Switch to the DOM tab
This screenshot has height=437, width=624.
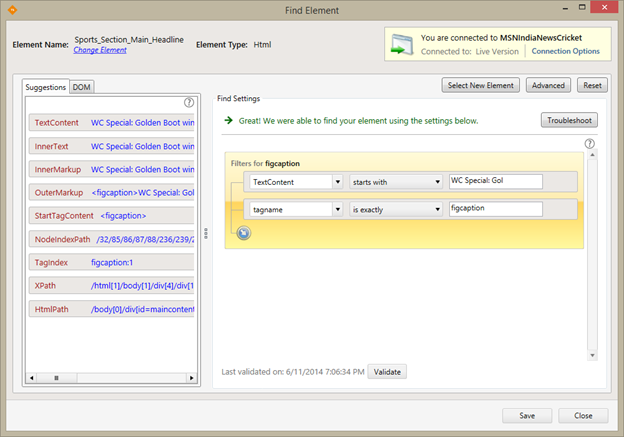[x=82, y=87]
